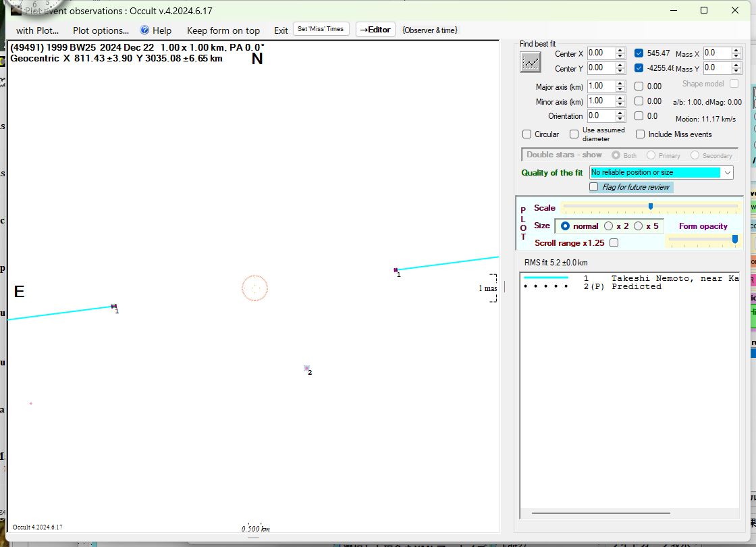Open the Plot options... menu
The height and width of the screenshot is (547, 756).
(x=101, y=30)
